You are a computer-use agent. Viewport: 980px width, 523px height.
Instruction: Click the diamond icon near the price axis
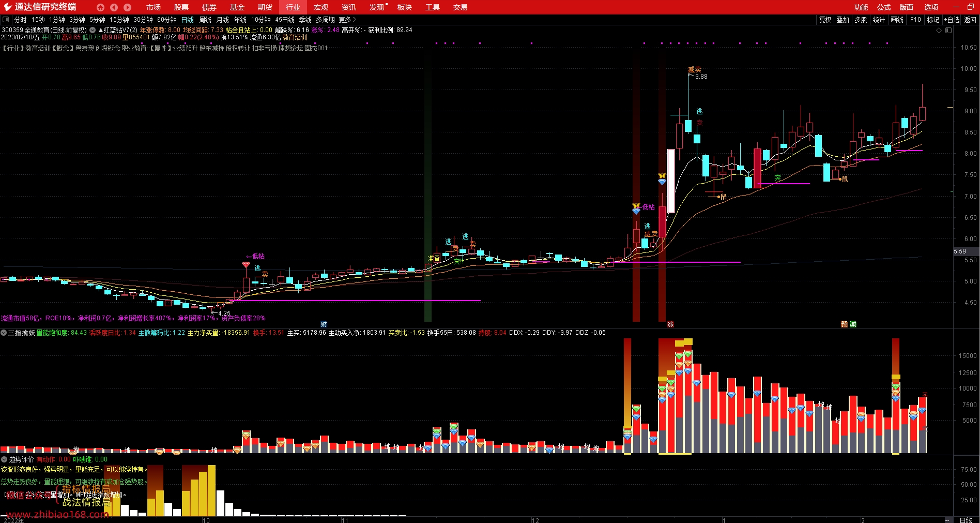[x=939, y=30]
